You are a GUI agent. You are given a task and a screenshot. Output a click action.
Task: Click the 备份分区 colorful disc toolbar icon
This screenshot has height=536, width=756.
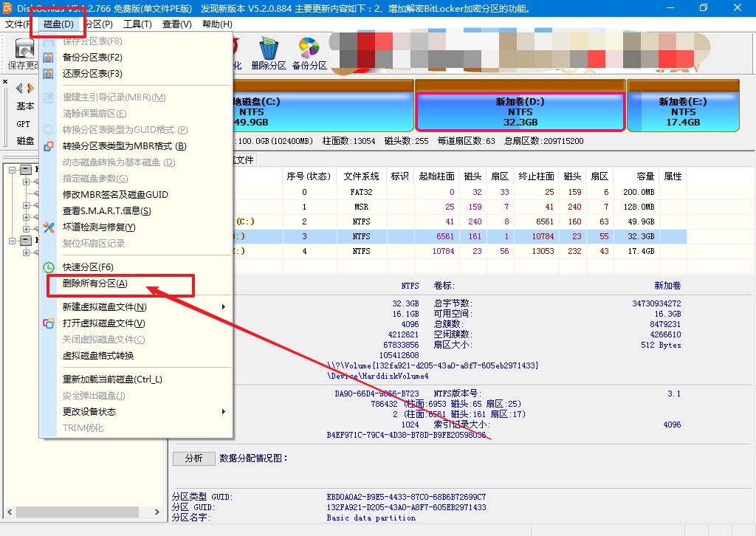tap(309, 48)
